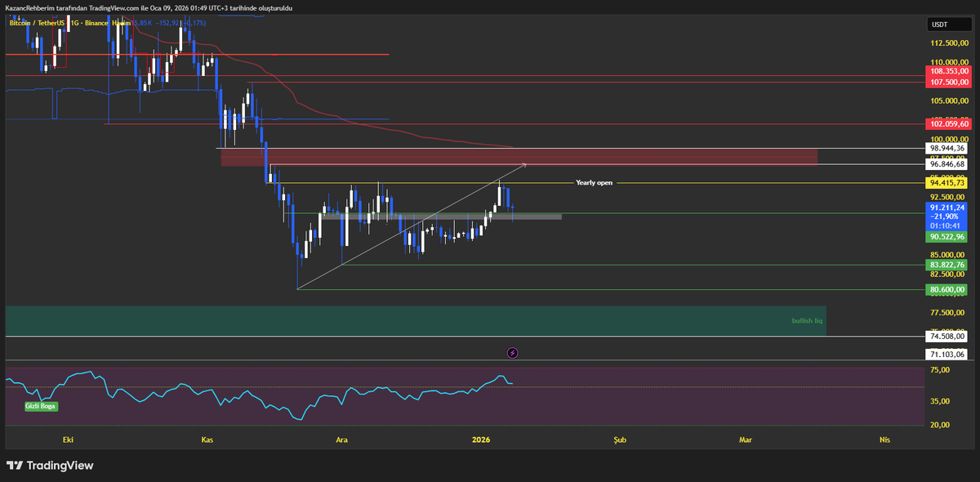Click the 105.000,00 price scale value

pyautogui.click(x=948, y=100)
